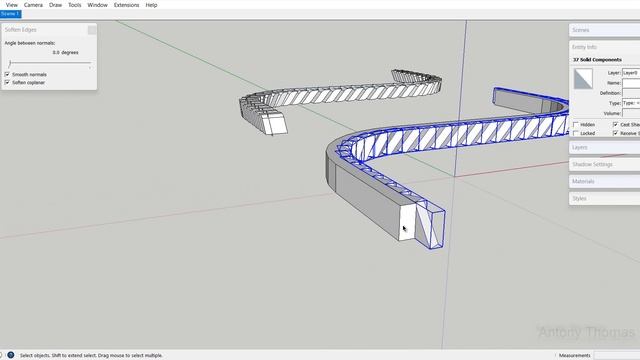
Task: Open the Type dropdown in Entity Info
Action: tap(631, 103)
